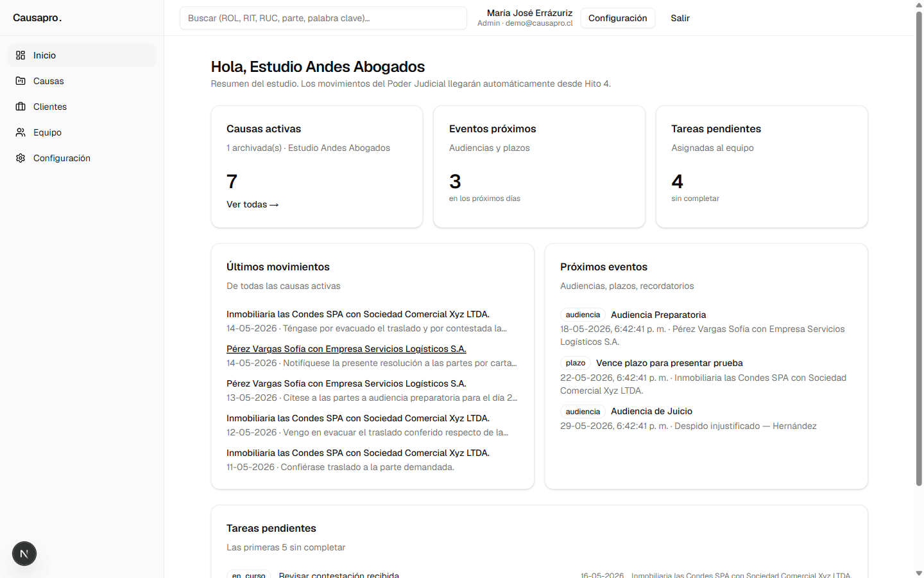
Task: Open the underlined Pérez Vargas Sofía movement link
Action: pos(346,349)
